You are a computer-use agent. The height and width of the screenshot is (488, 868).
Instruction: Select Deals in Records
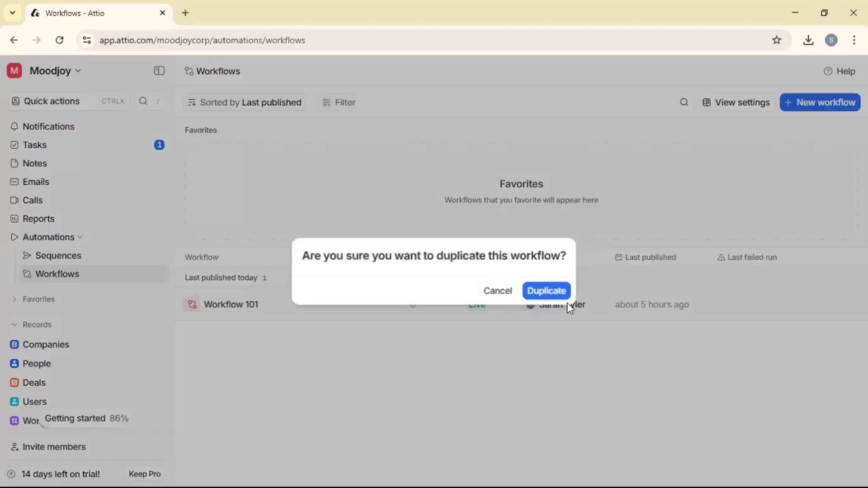pos(34,382)
